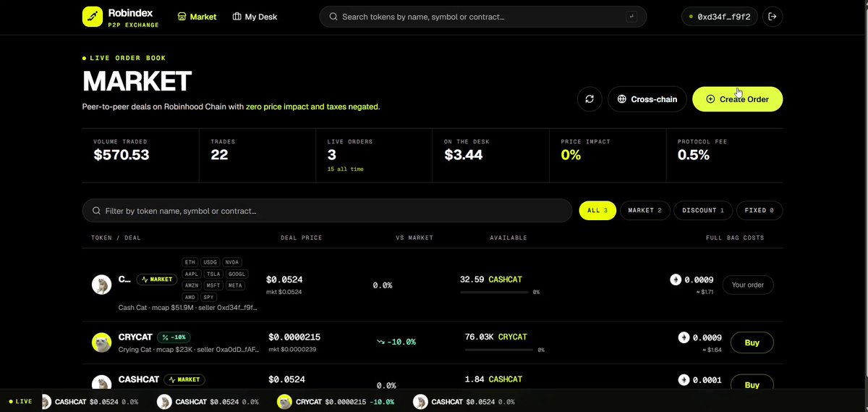Click the Robindex logo icon
This screenshot has width=868, height=412.
(x=93, y=16)
